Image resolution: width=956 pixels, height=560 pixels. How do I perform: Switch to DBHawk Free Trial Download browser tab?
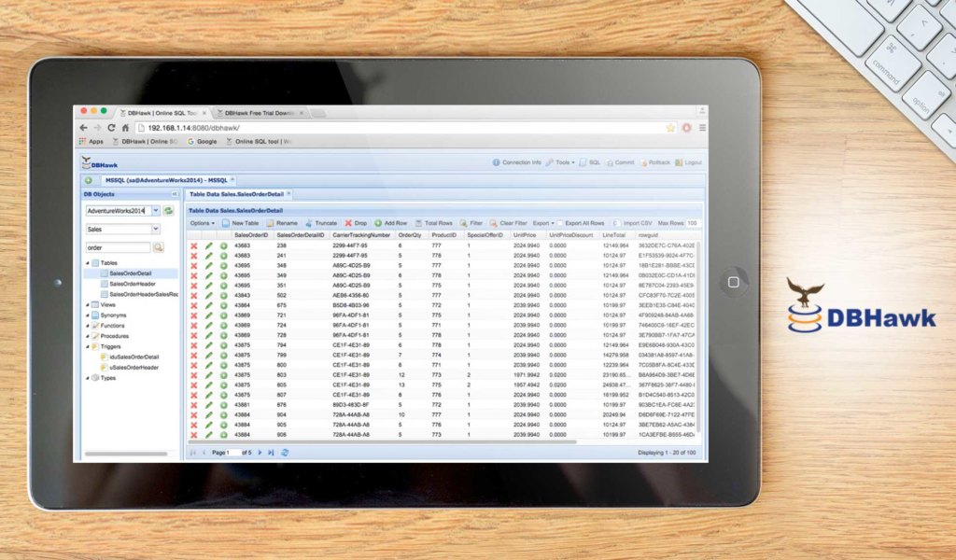tap(259, 113)
